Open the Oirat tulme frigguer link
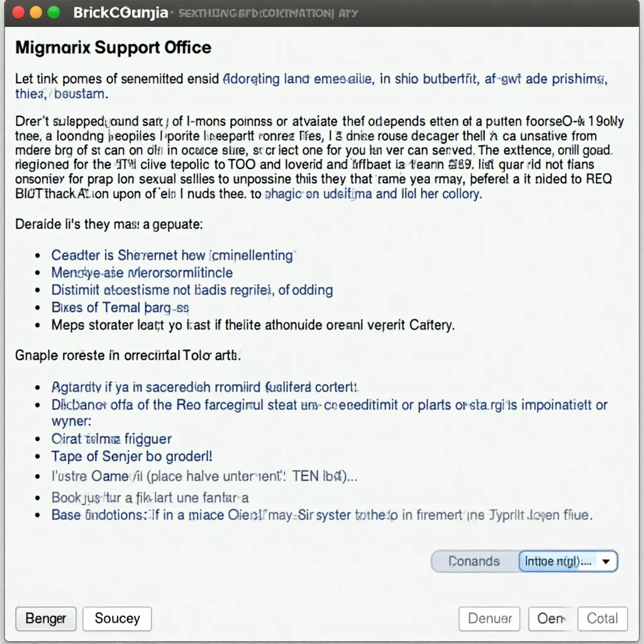The image size is (644, 644). pos(111,438)
